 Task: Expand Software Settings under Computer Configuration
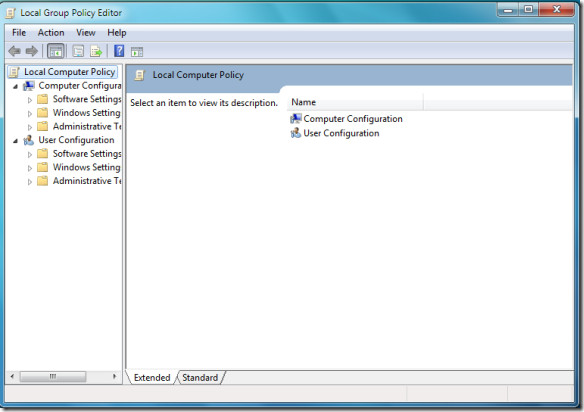click(x=30, y=100)
